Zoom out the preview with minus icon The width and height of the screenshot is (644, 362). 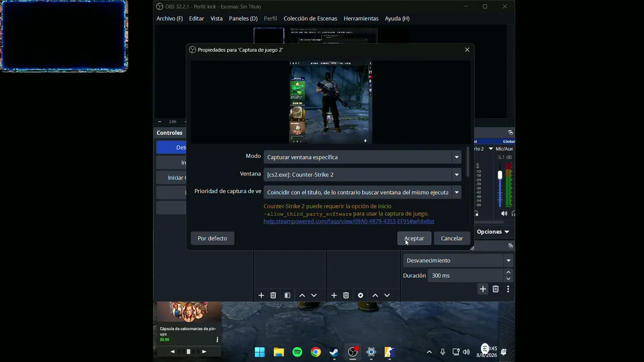159,122
